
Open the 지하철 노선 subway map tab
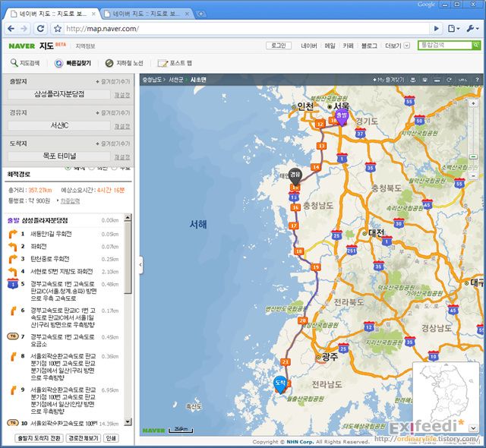[x=125, y=63]
